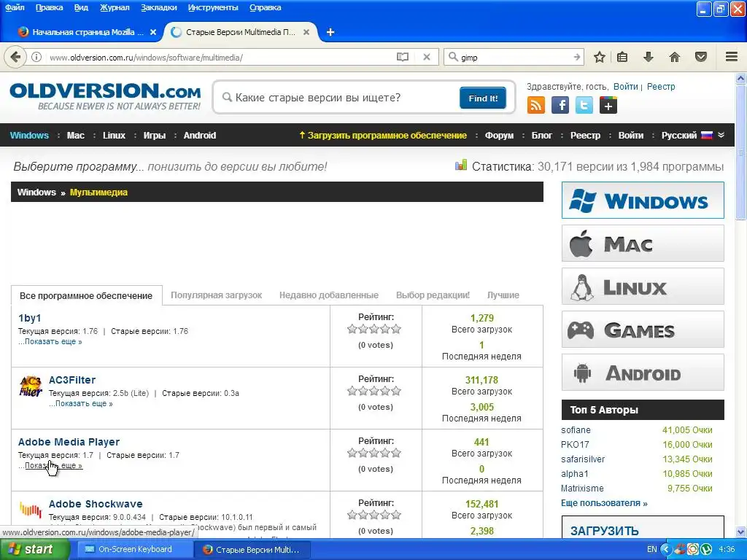Open the Pocket icon in the toolbar
Viewport: 747px width, 560px height.
701,57
